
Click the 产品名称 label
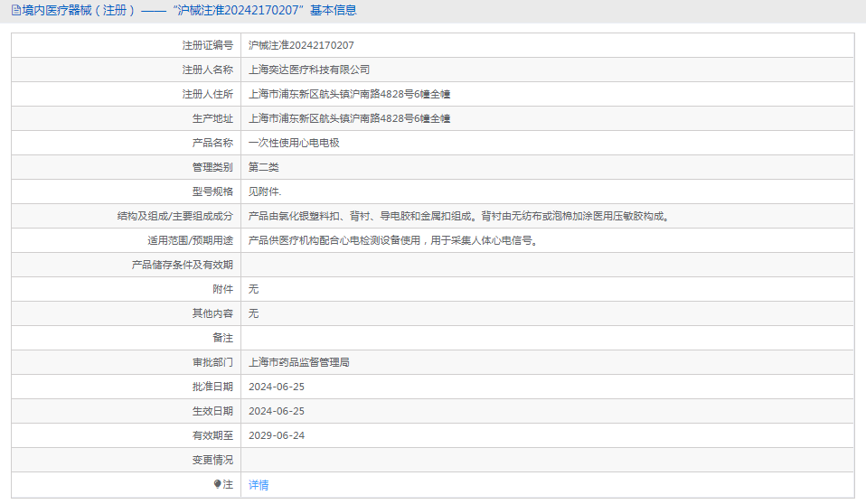(212, 143)
